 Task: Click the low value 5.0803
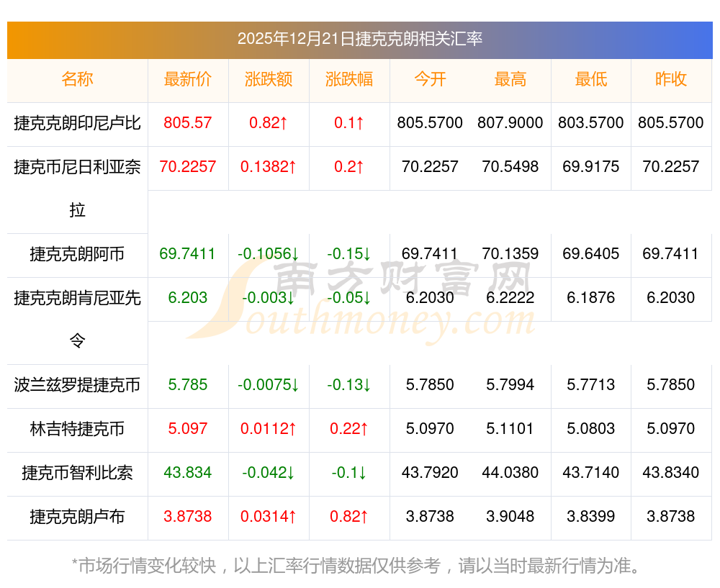click(591, 429)
